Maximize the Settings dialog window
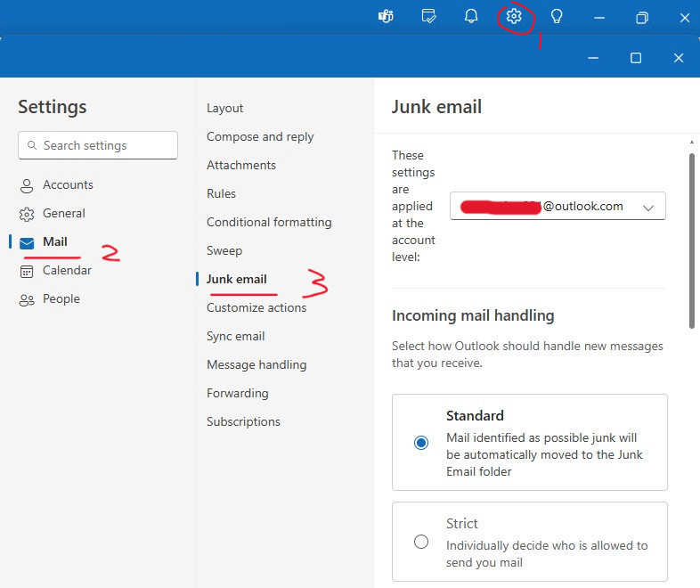700x588 pixels. (x=636, y=58)
